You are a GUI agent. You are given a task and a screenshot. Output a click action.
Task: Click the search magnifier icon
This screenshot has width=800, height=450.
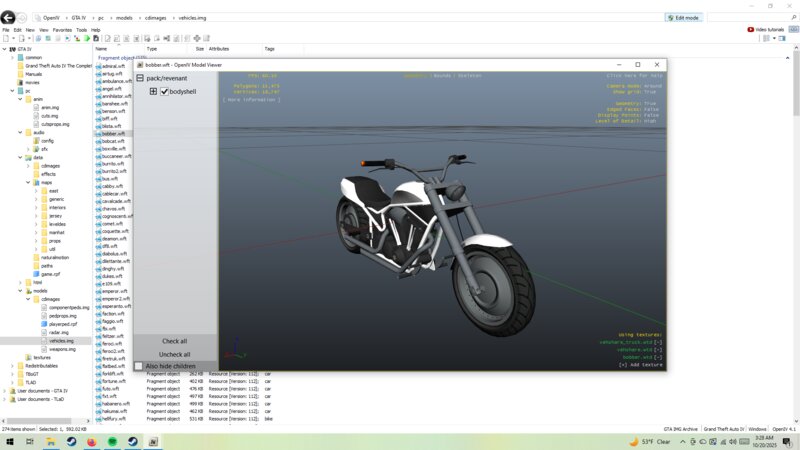coord(792,17)
